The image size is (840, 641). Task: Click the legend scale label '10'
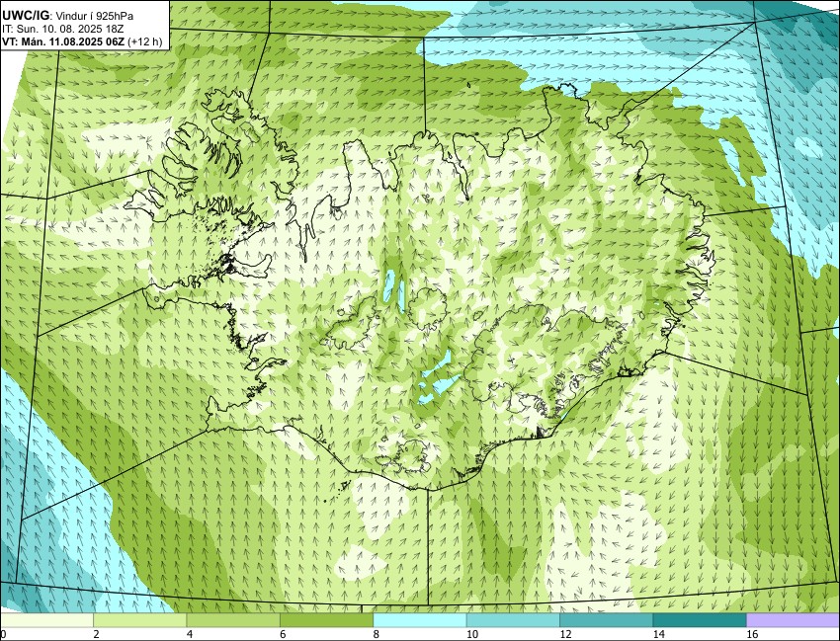472,634
